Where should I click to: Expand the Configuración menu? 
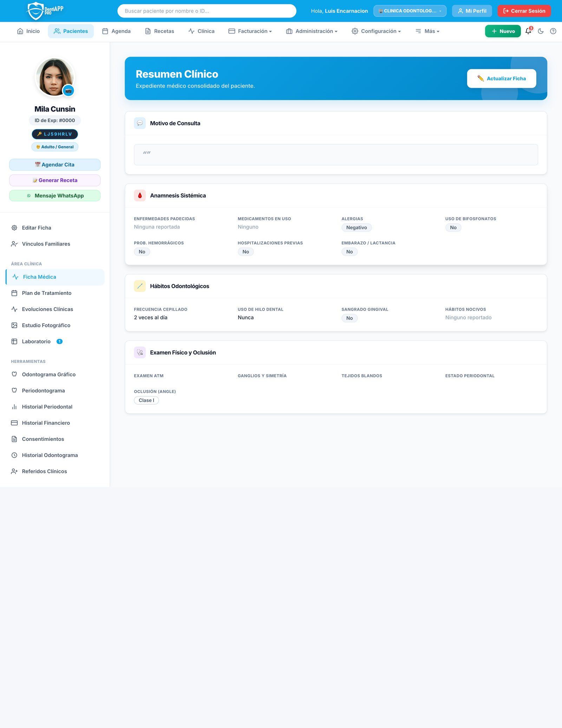coord(376,31)
